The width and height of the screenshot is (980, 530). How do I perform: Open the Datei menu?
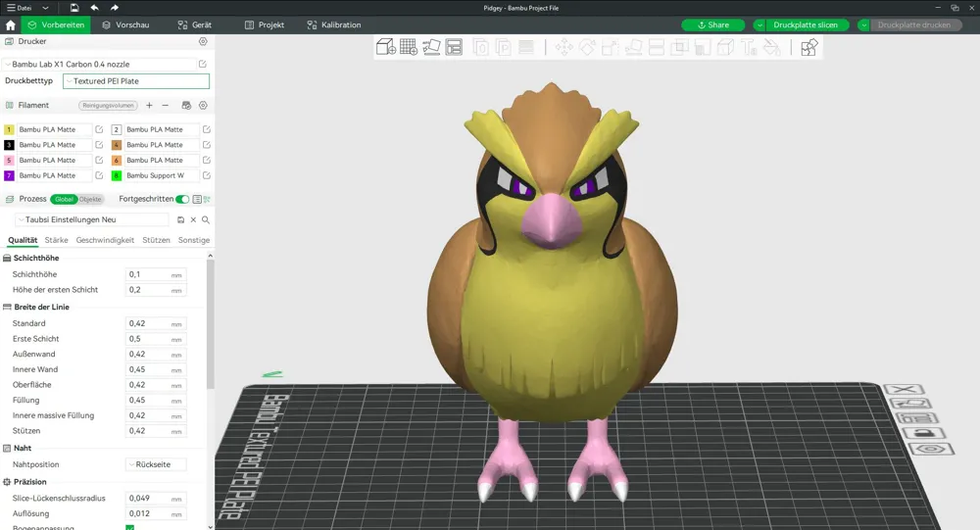pyautogui.click(x=20, y=8)
